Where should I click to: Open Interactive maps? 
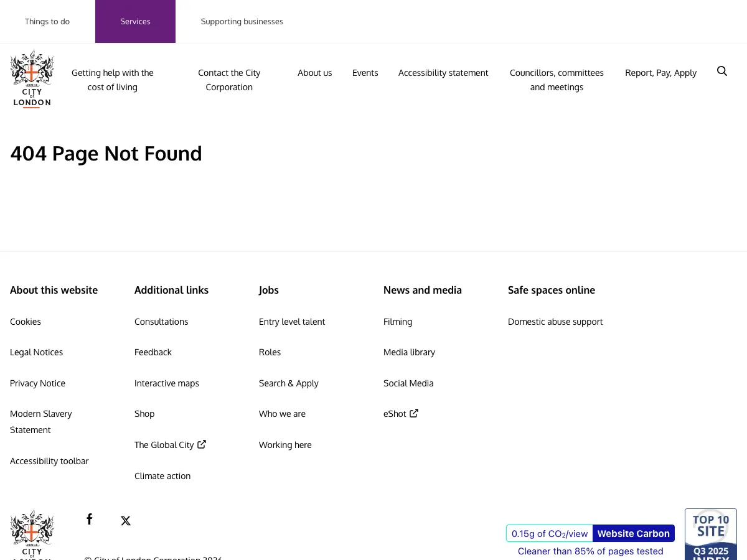coord(167,383)
